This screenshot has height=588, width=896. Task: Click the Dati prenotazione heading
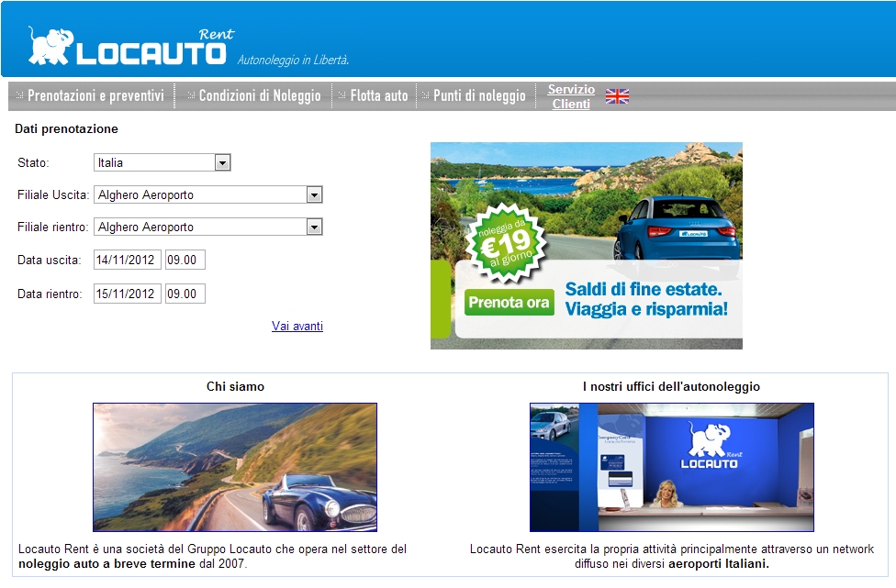[66, 129]
